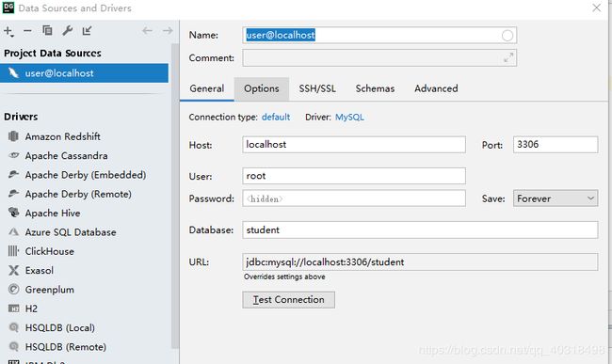This screenshot has height=364, width=612.
Task: Switch to the General tab
Action: pyautogui.click(x=207, y=88)
